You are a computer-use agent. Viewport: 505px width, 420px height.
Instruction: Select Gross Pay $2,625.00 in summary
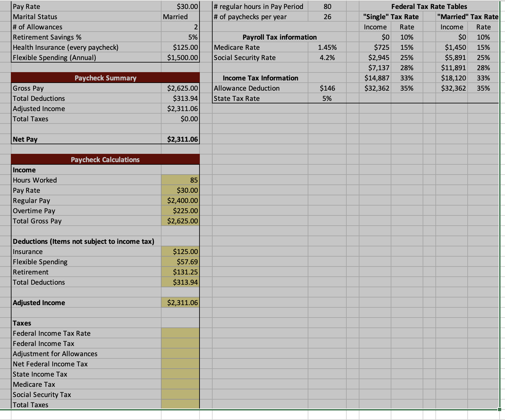coord(180,88)
